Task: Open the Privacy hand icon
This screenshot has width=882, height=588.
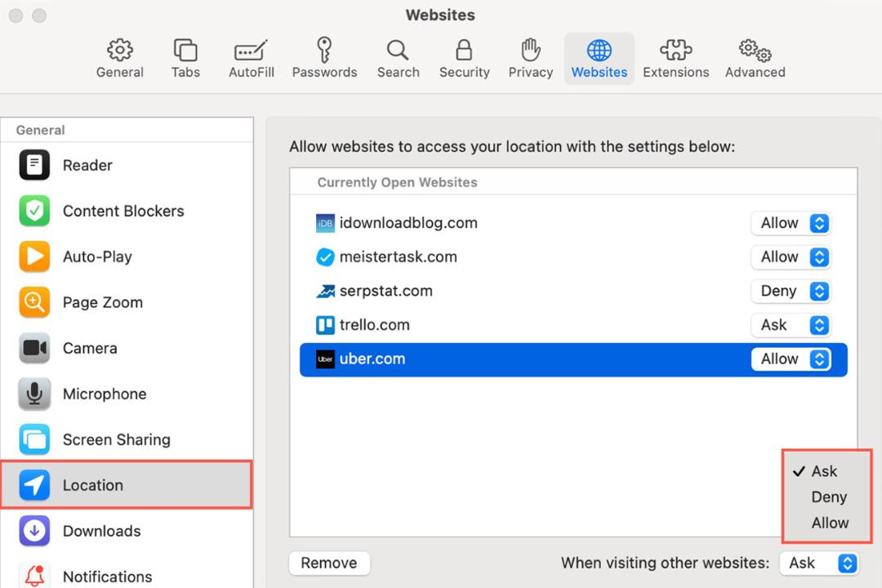Action: pos(531,50)
